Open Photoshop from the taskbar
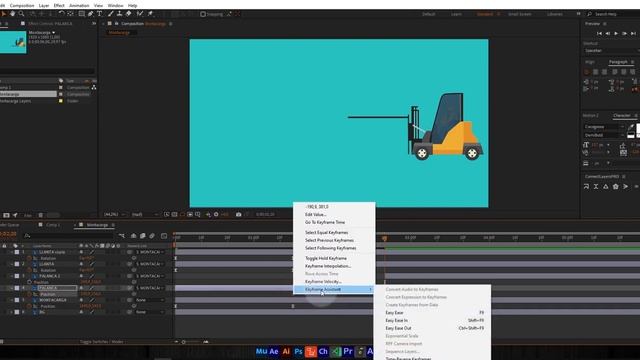 tap(298, 351)
